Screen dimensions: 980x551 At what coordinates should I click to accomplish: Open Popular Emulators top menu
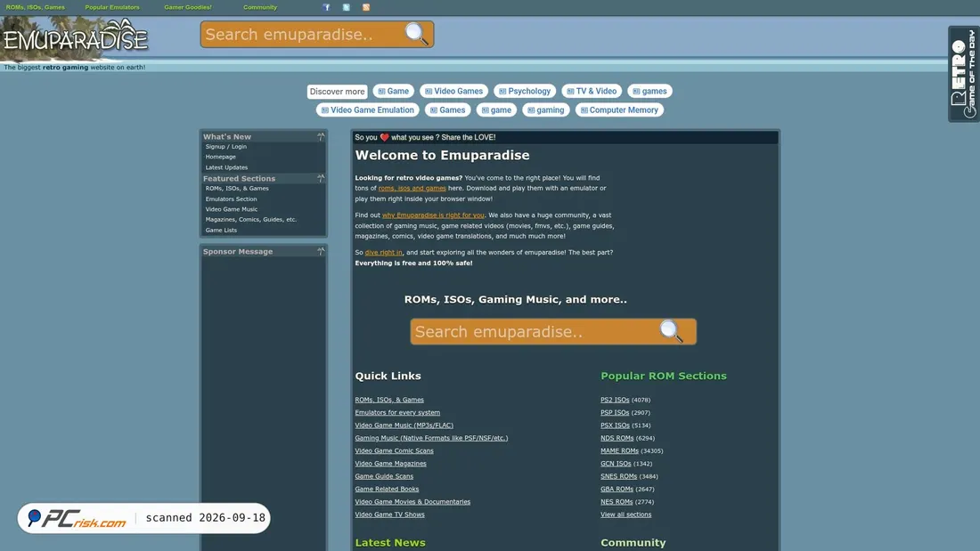[112, 7]
